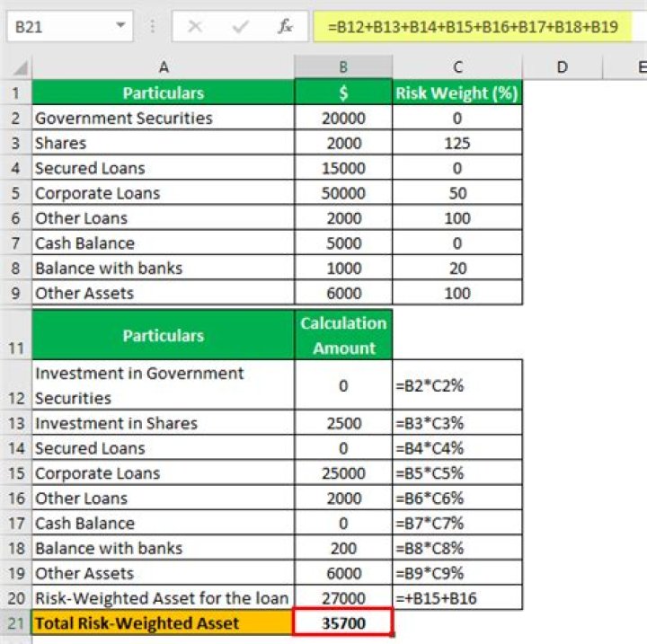Image resolution: width=647 pixels, height=644 pixels.
Task: Click the 'Government Securities' cell
Action: [164, 118]
